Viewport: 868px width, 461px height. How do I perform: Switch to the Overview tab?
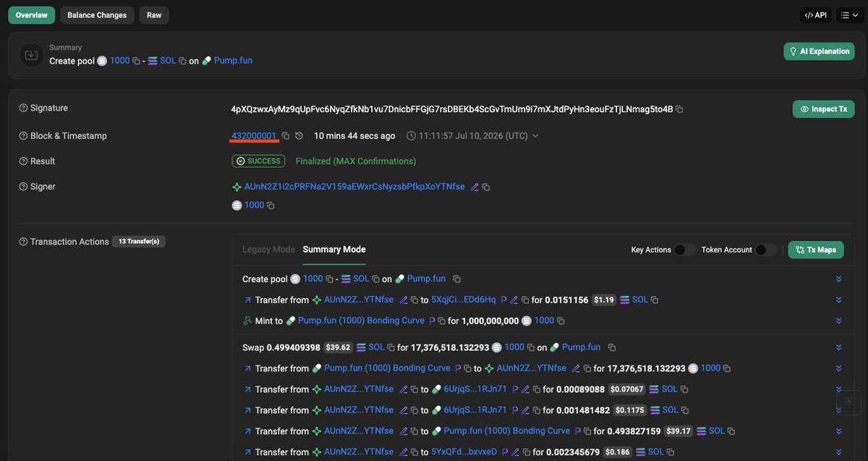click(32, 15)
